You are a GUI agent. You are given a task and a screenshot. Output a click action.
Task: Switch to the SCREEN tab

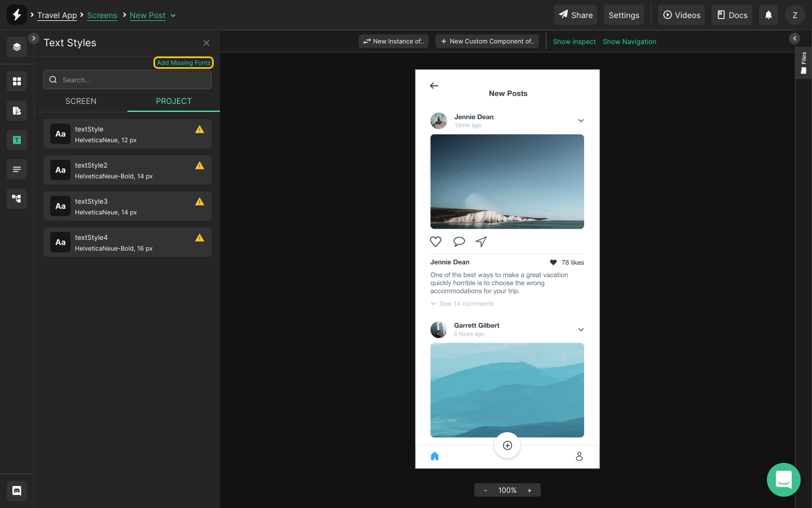(81, 101)
